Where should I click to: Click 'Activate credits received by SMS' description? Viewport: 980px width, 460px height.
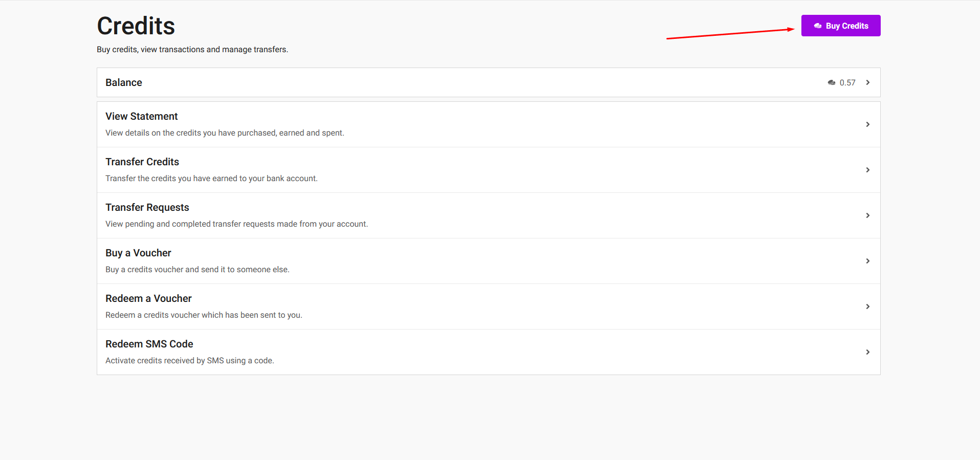click(x=190, y=360)
